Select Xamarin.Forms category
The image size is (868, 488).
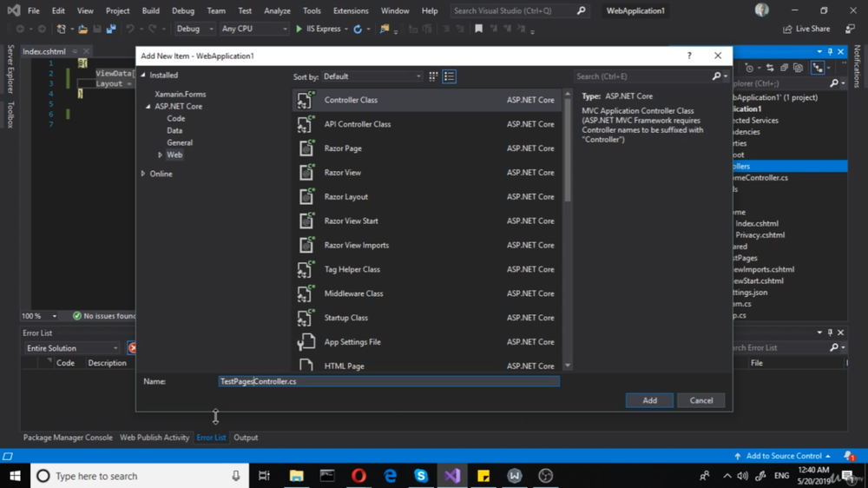pos(180,94)
